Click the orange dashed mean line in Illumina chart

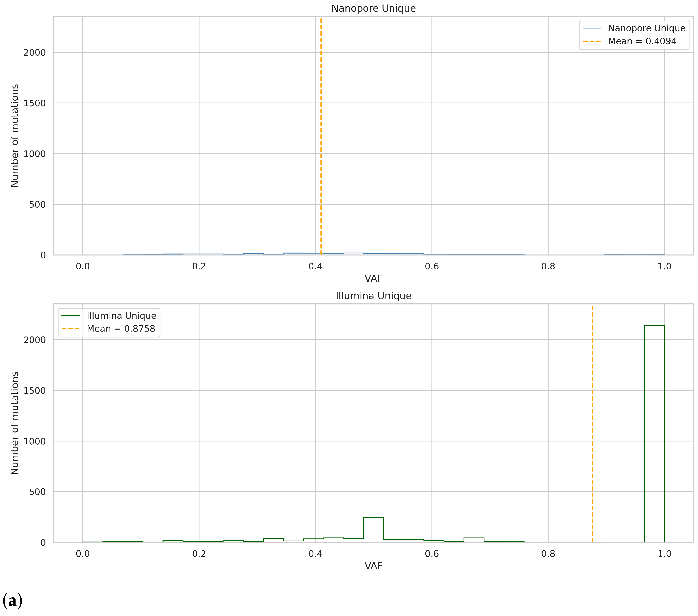pyautogui.click(x=592, y=424)
